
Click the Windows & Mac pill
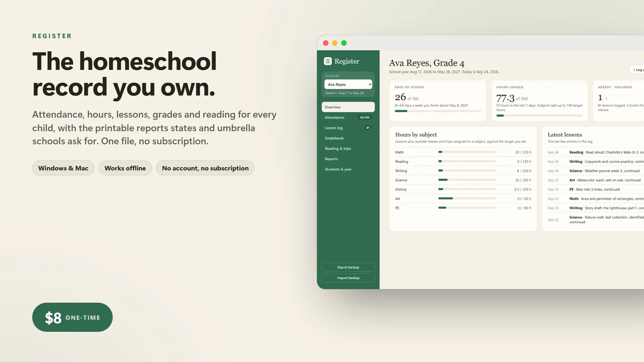63,168
